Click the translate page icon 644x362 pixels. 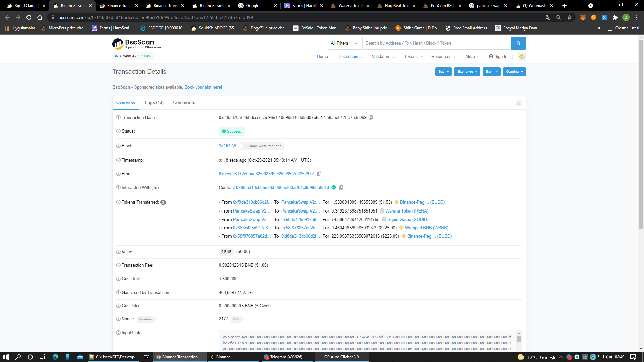(548, 17)
